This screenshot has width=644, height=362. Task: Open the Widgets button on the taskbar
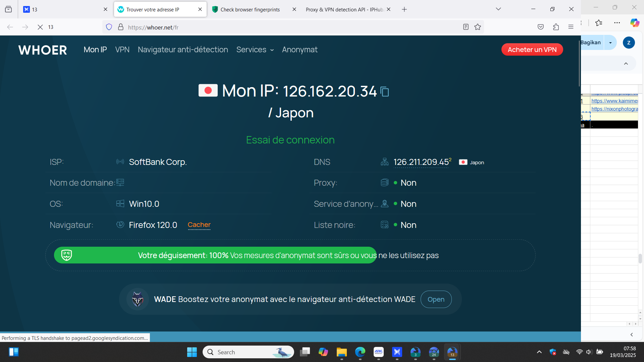(x=13, y=352)
